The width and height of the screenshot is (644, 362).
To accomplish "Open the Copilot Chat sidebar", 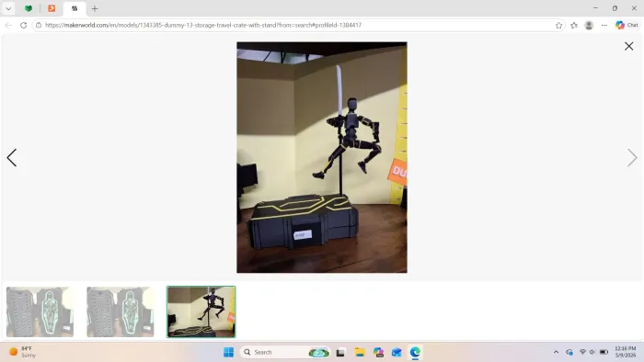I will point(627,25).
